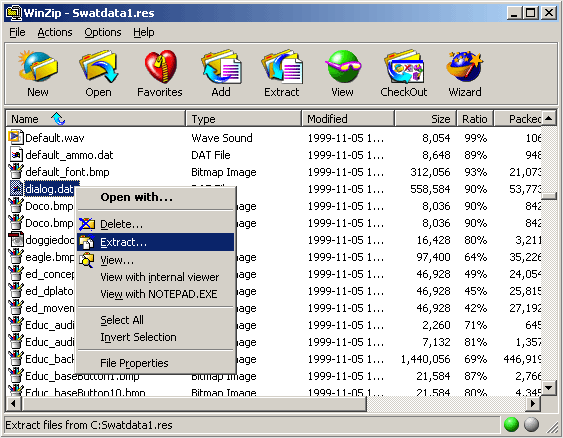
Task: Choose Select All from context menu
Action: pos(155,320)
